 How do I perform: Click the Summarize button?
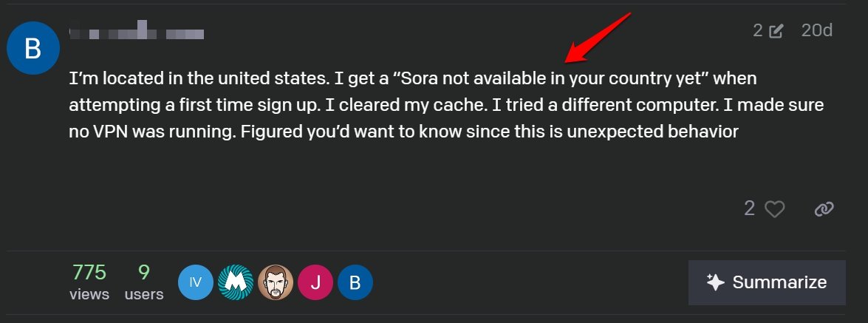pyautogui.click(x=767, y=282)
